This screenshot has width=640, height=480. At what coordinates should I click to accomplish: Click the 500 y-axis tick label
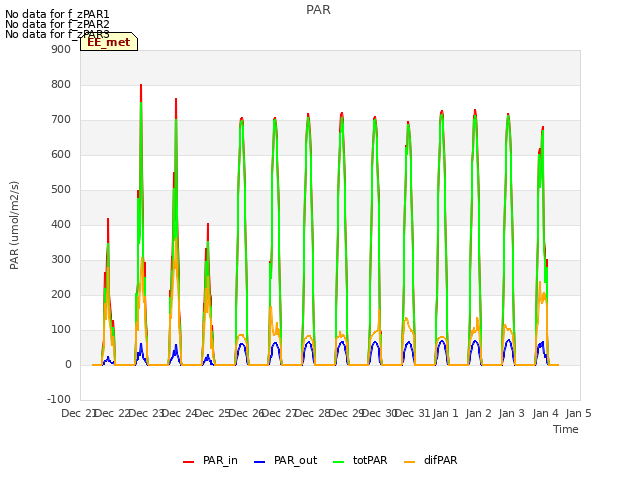[61, 190]
